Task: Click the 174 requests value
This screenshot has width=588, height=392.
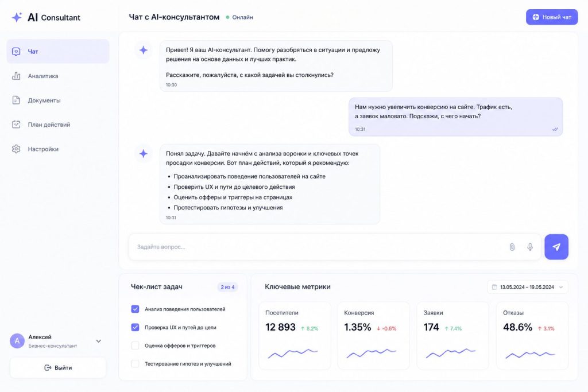Action: click(x=431, y=327)
